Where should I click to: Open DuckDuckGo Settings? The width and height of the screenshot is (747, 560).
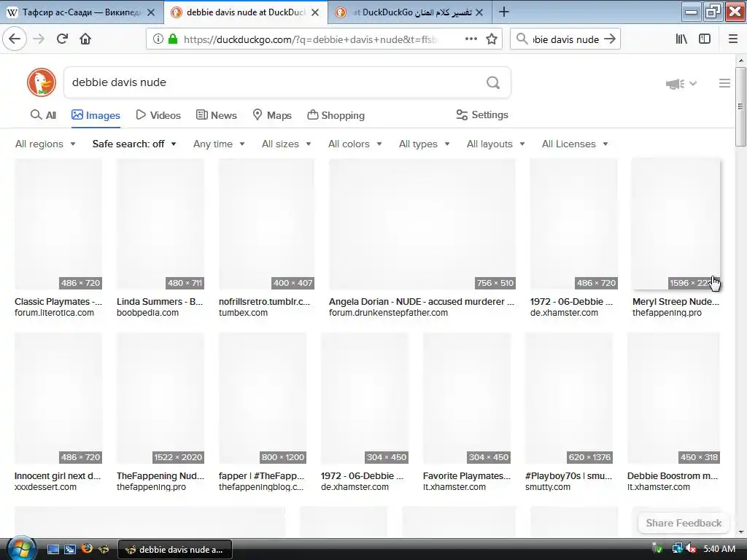pyautogui.click(x=482, y=114)
